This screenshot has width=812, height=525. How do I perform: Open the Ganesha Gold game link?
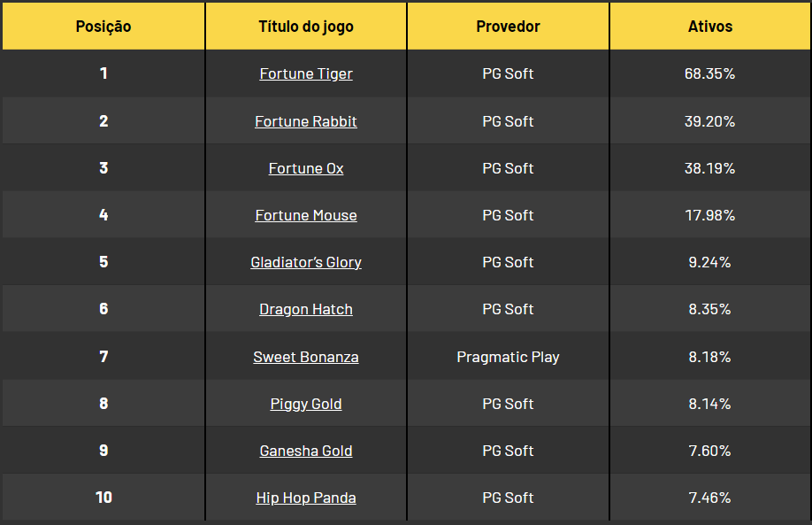[306, 451]
